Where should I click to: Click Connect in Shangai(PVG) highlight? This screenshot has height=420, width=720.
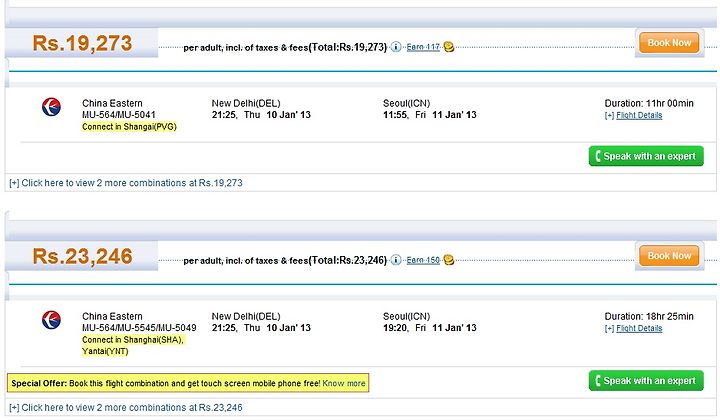(x=129, y=127)
